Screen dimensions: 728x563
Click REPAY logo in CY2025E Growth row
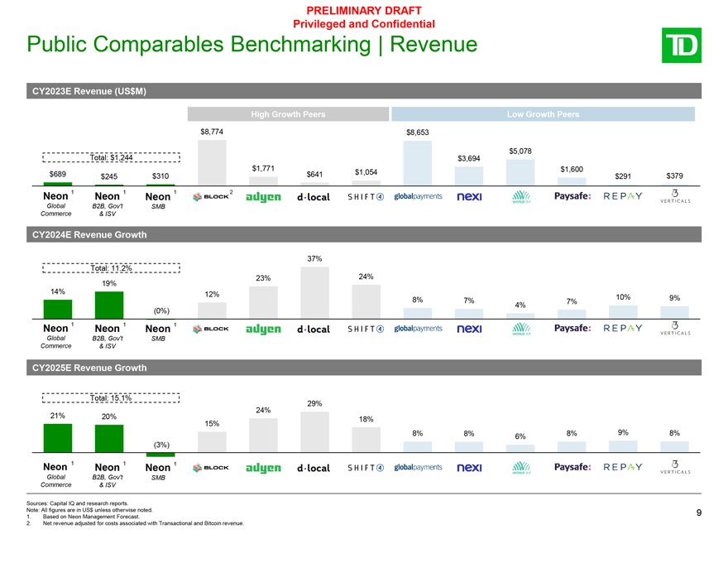pyautogui.click(x=623, y=467)
